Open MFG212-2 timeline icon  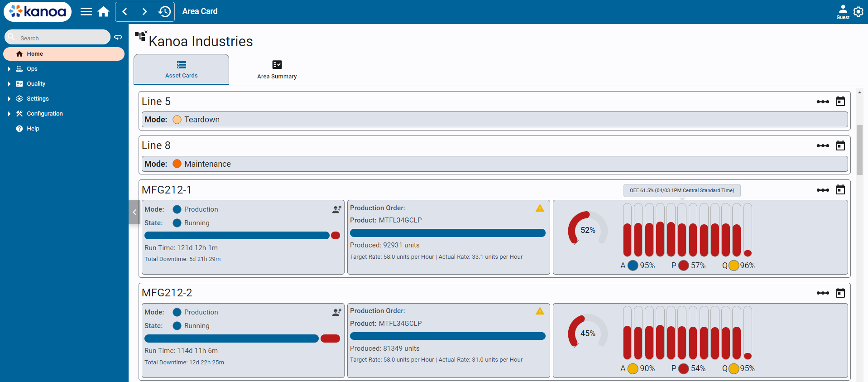(x=823, y=293)
